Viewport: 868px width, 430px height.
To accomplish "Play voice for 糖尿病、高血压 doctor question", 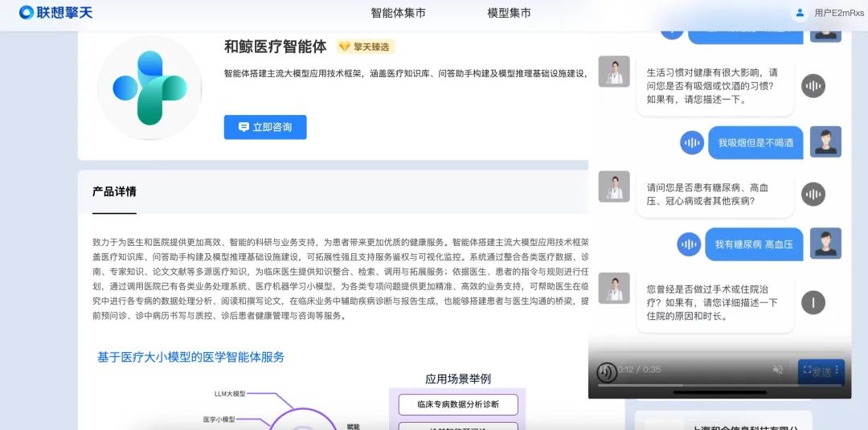I will (x=813, y=194).
